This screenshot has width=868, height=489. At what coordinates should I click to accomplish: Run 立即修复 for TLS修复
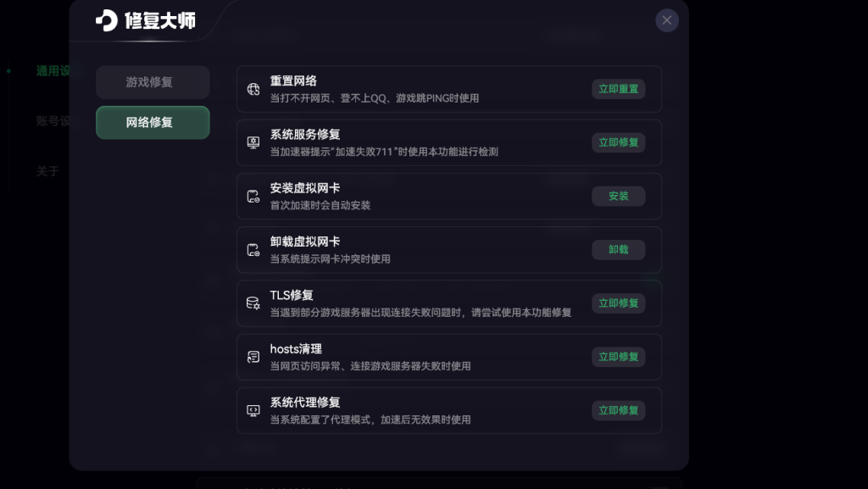618,303
